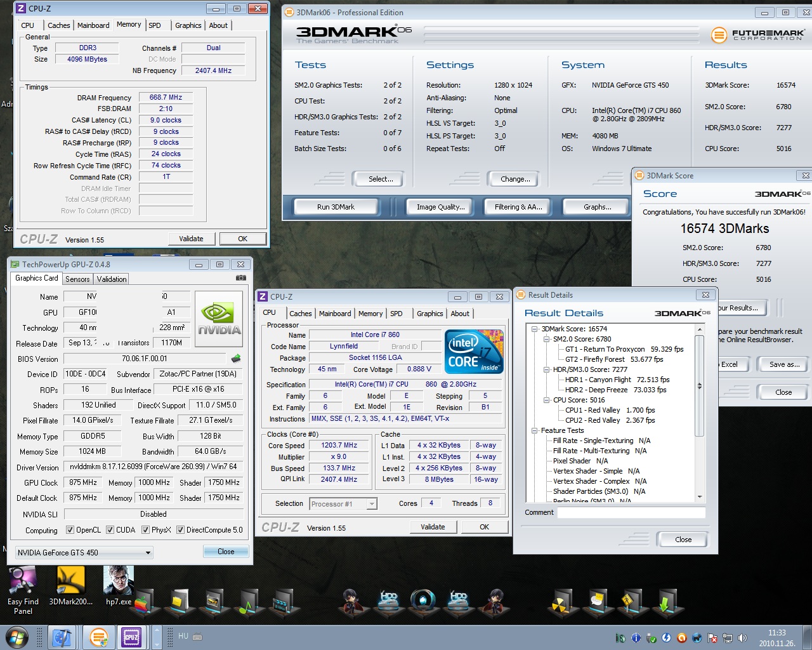
Task: Open the Windows Start menu orb
Action: click(16, 637)
